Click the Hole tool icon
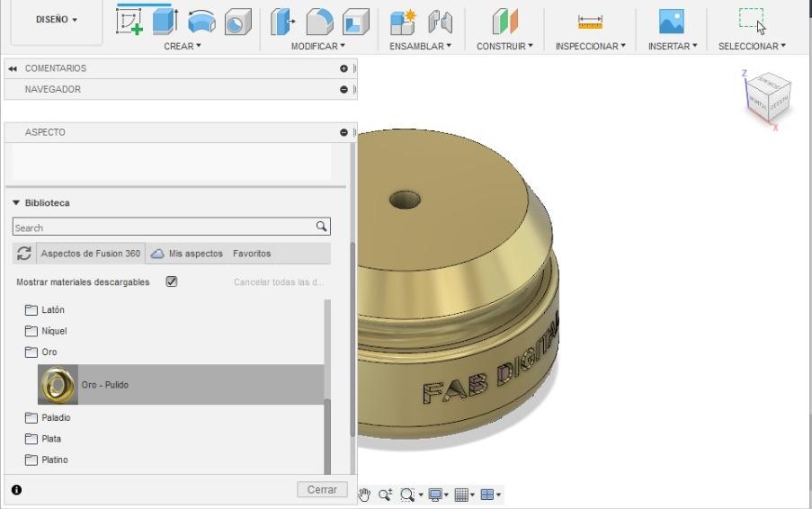This screenshot has width=812, height=509. click(237, 22)
